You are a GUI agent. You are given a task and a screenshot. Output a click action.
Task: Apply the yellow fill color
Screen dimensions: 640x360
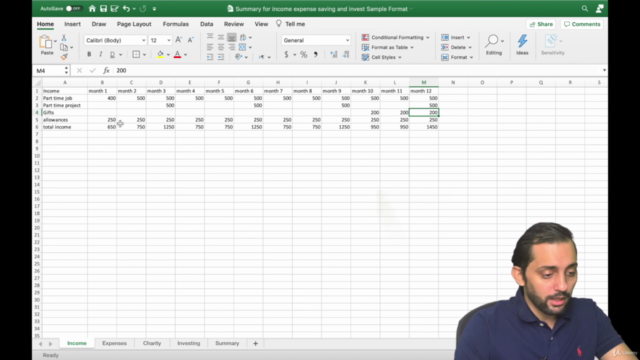click(x=160, y=54)
